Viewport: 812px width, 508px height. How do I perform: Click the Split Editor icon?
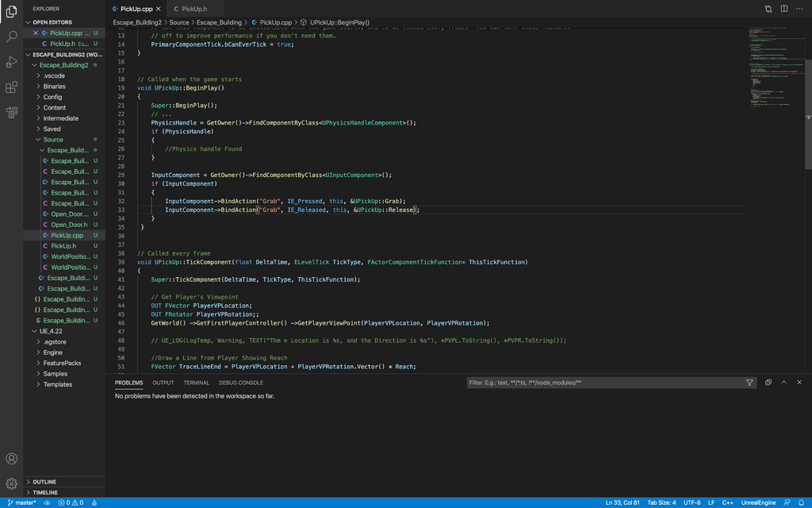point(783,7)
